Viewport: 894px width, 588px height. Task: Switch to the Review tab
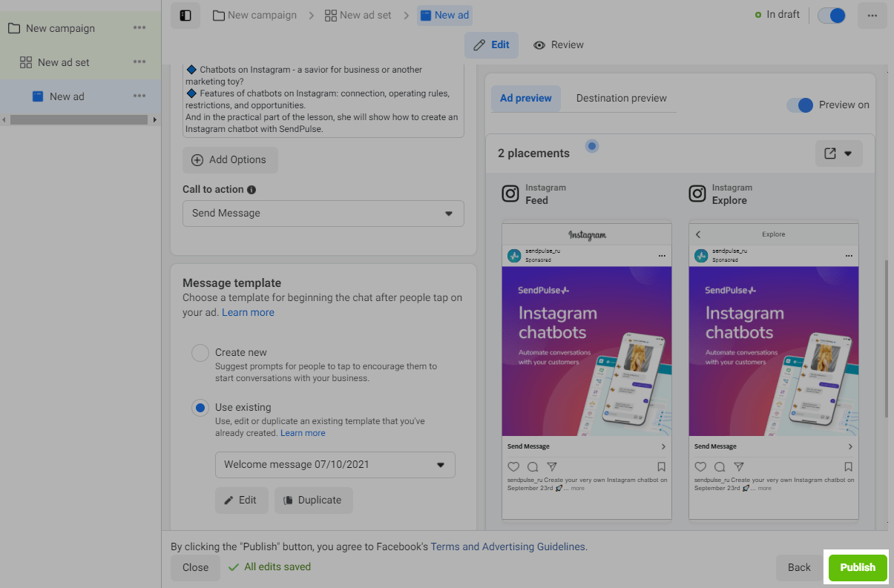click(x=559, y=45)
